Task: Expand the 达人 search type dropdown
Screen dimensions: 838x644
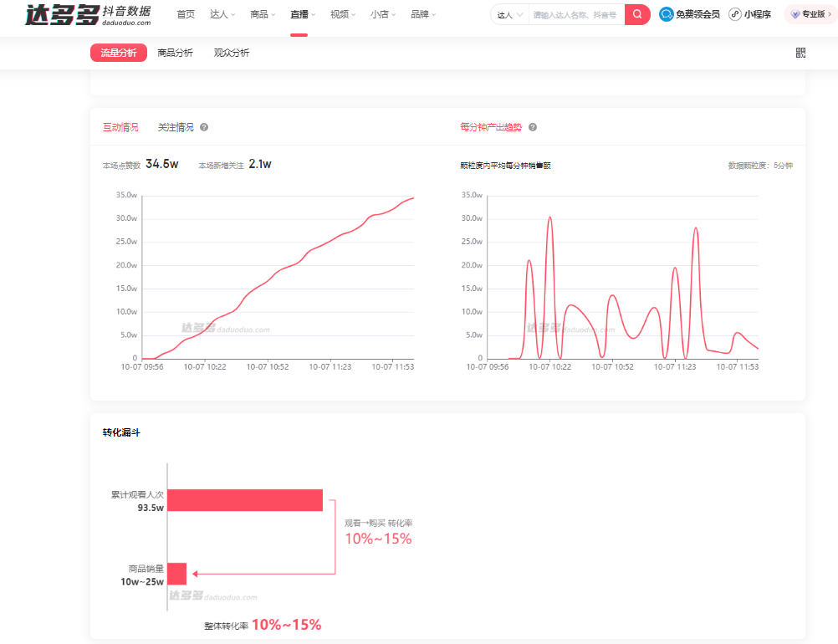Action: click(509, 15)
